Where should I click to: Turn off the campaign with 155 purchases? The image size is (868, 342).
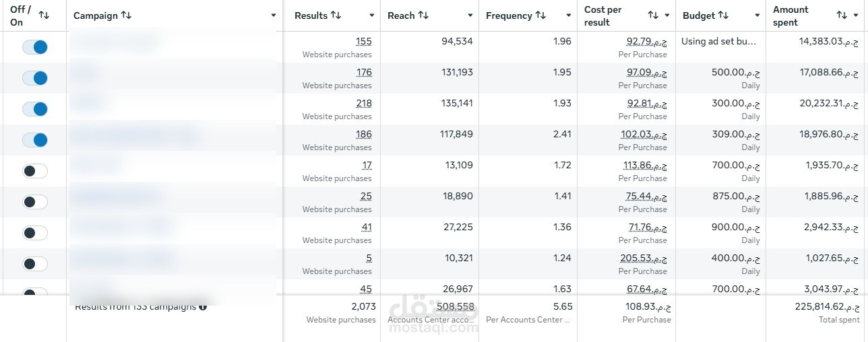[x=35, y=47]
